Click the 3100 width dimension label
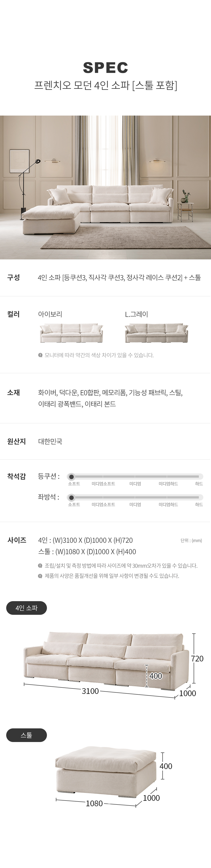 point(90,691)
